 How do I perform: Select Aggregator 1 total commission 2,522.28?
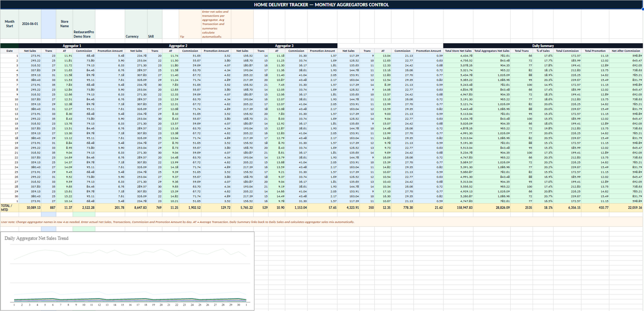coord(84,207)
